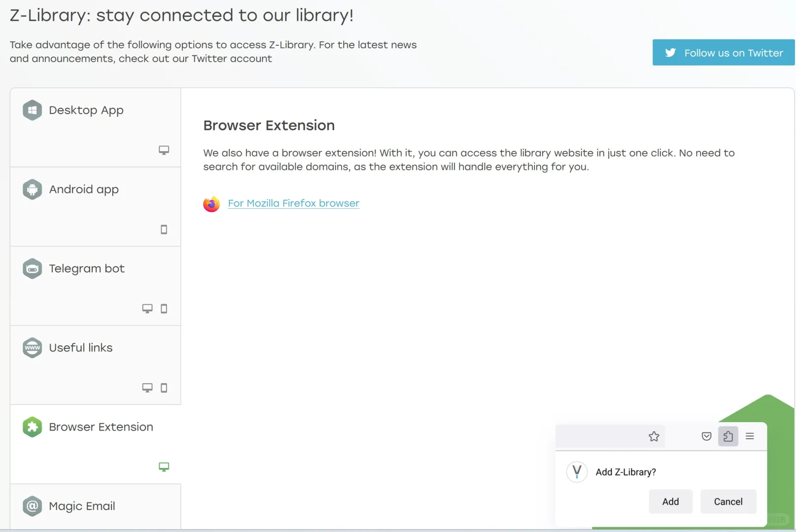Viewport: 796px width, 532px height.
Task: Click the Z-Library V logo in Add prompt
Action: pos(577,472)
